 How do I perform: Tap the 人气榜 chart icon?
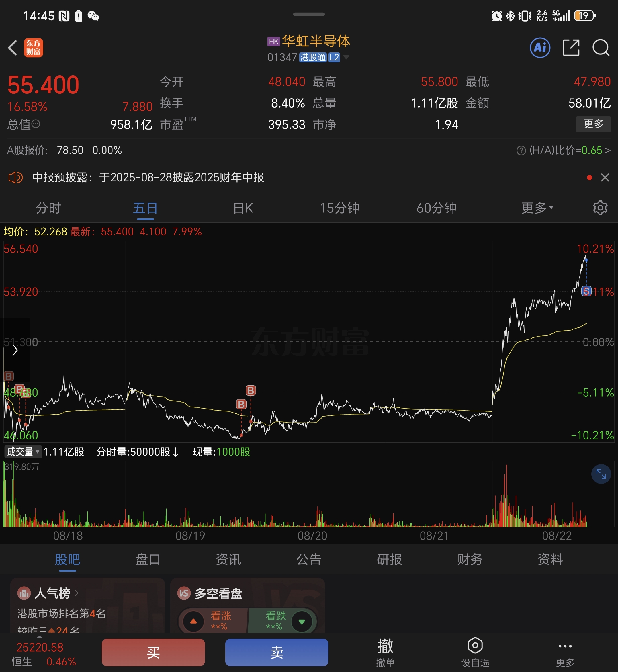24,593
